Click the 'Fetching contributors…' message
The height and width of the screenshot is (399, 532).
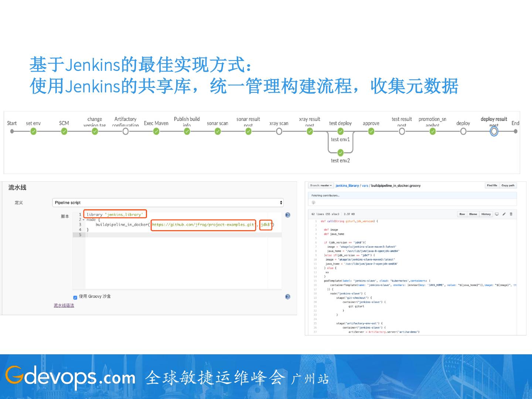coord(325,195)
